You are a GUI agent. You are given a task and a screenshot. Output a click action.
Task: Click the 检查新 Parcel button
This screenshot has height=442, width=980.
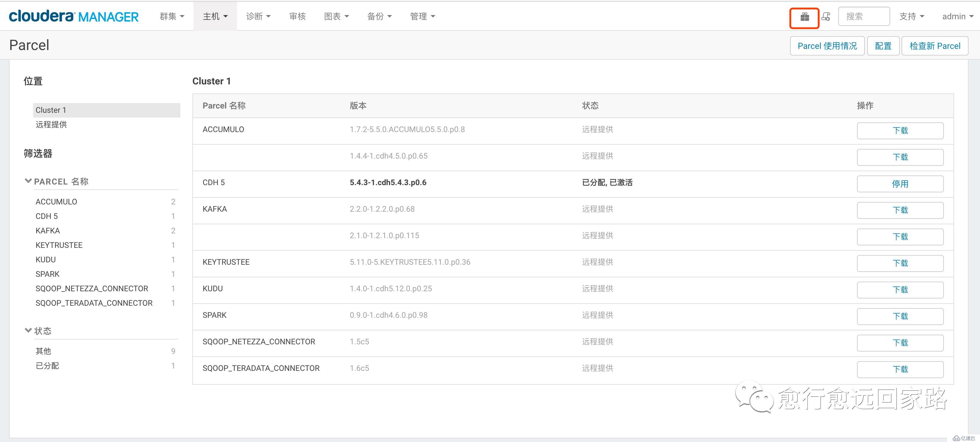click(x=935, y=46)
